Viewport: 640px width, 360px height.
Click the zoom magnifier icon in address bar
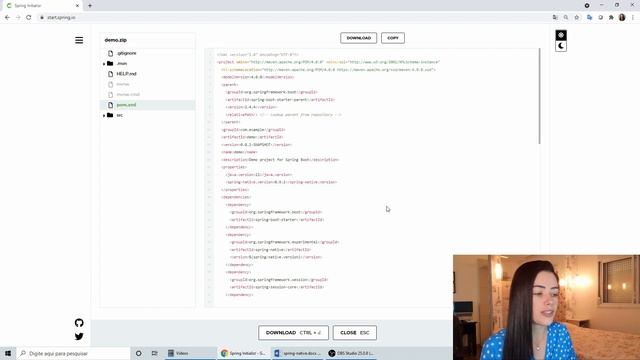(566, 18)
